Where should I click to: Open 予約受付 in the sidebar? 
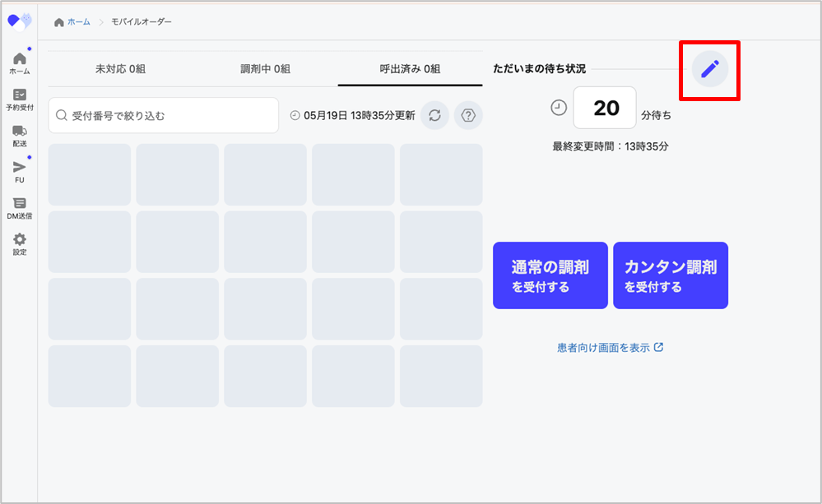tap(20, 99)
